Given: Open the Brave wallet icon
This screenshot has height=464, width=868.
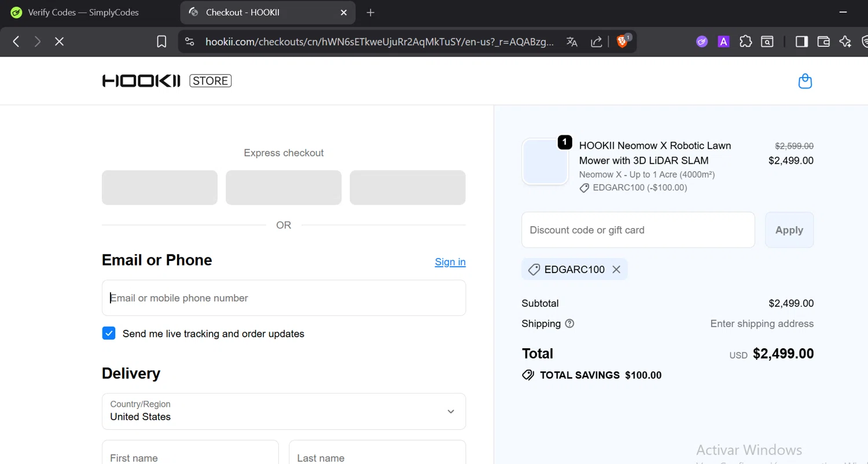Looking at the screenshot, I should [x=823, y=42].
